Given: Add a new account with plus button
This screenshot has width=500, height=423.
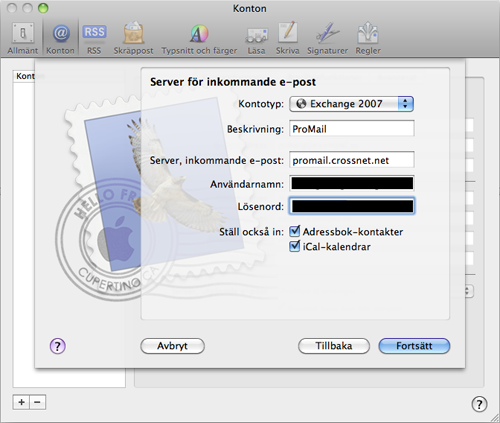Looking at the screenshot, I should (x=21, y=402).
